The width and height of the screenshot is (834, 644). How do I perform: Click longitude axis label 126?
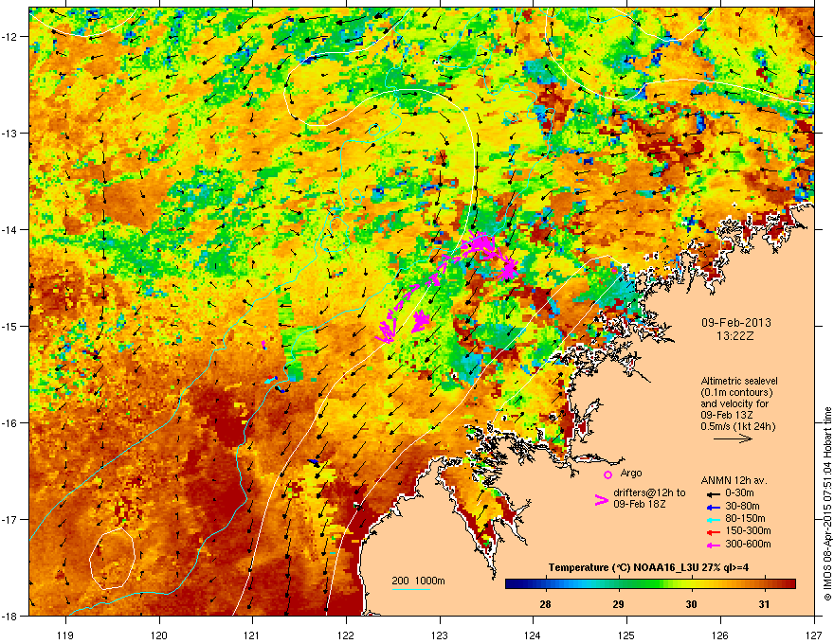[x=720, y=635]
